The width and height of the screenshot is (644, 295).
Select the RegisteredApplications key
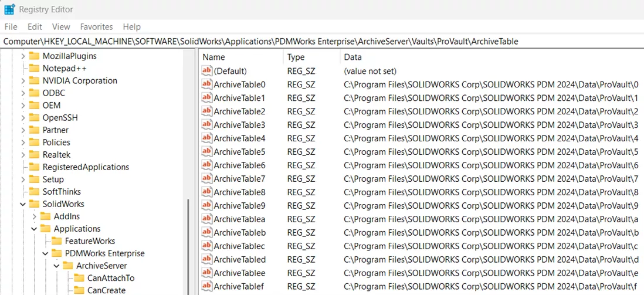[x=86, y=167]
